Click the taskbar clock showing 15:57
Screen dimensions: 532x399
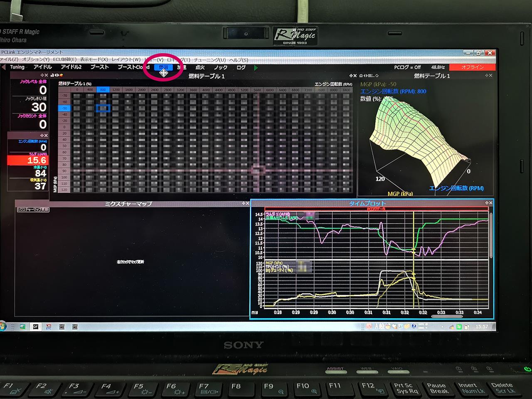[x=482, y=327]
